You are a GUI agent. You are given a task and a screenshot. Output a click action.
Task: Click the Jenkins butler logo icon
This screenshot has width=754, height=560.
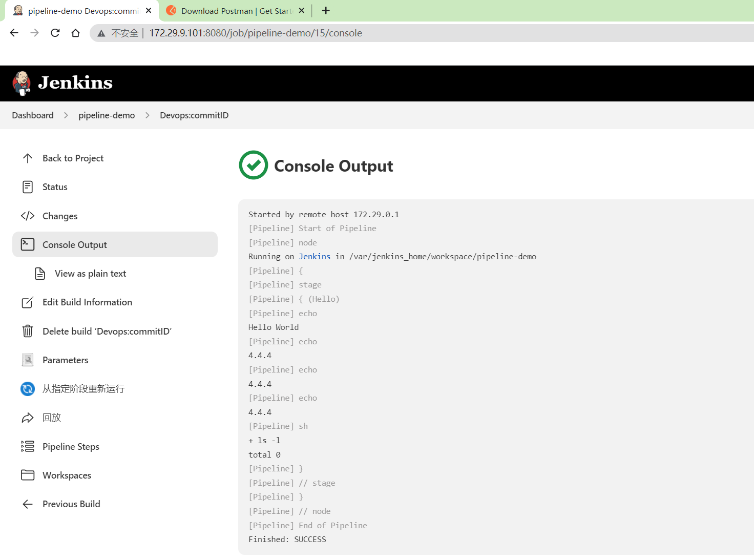pyautogui.click(x=22, y=83)
